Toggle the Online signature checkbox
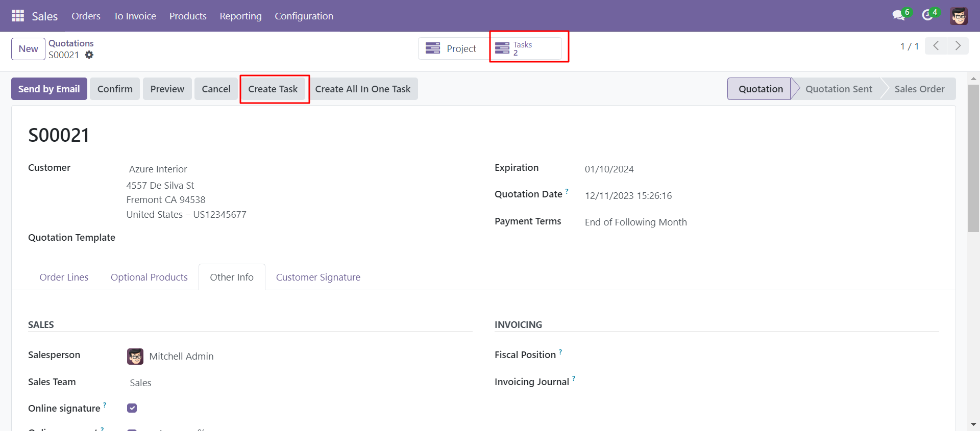 [x=132, y=408]
